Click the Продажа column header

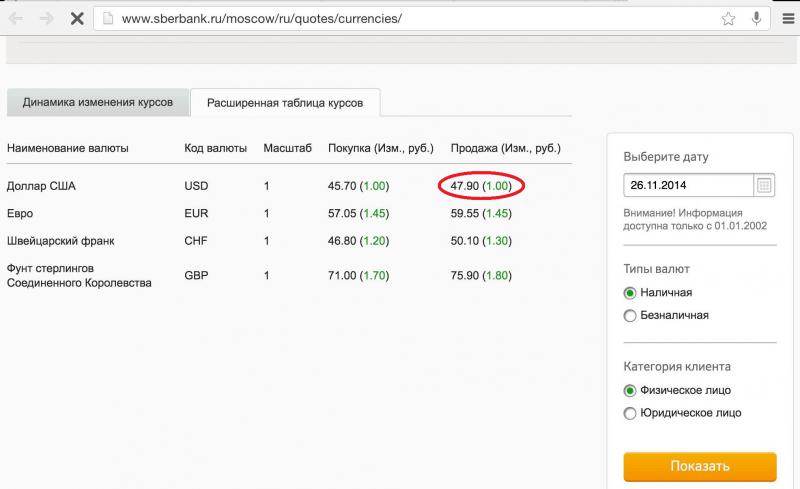506,148
